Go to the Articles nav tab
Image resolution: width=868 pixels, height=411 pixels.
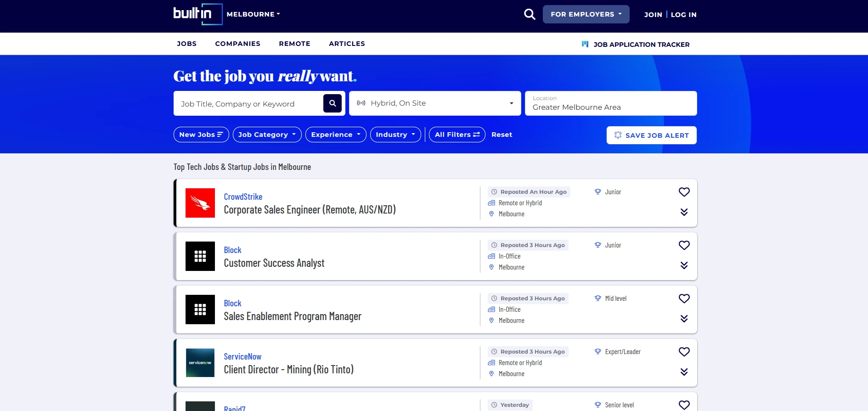click(x=347, y=44)
